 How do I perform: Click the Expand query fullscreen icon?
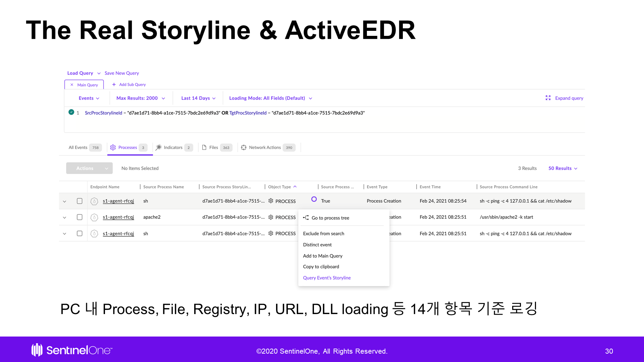pos(548,98)
